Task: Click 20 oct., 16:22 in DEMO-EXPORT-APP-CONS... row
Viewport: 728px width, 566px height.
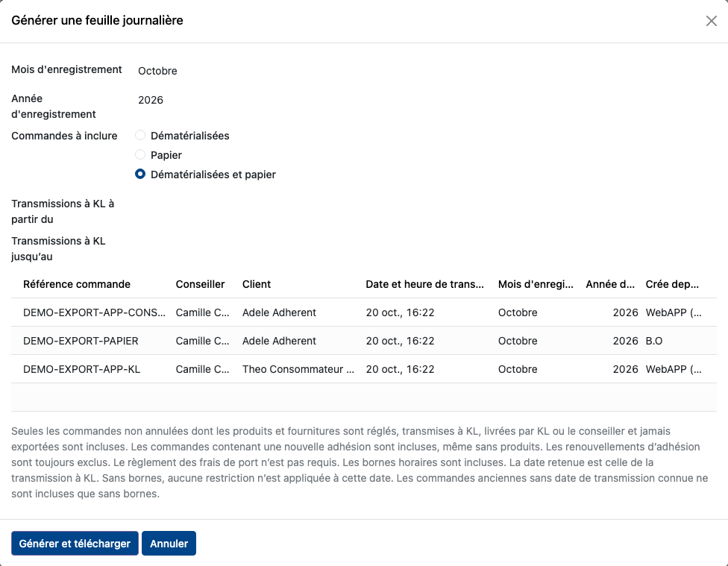Action: pos(401,312)
